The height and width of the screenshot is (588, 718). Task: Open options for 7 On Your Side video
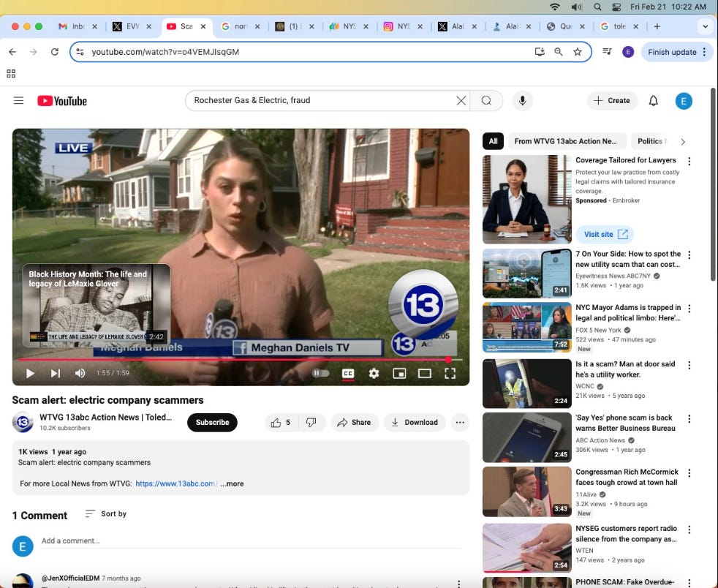click(x=689, y=255)
